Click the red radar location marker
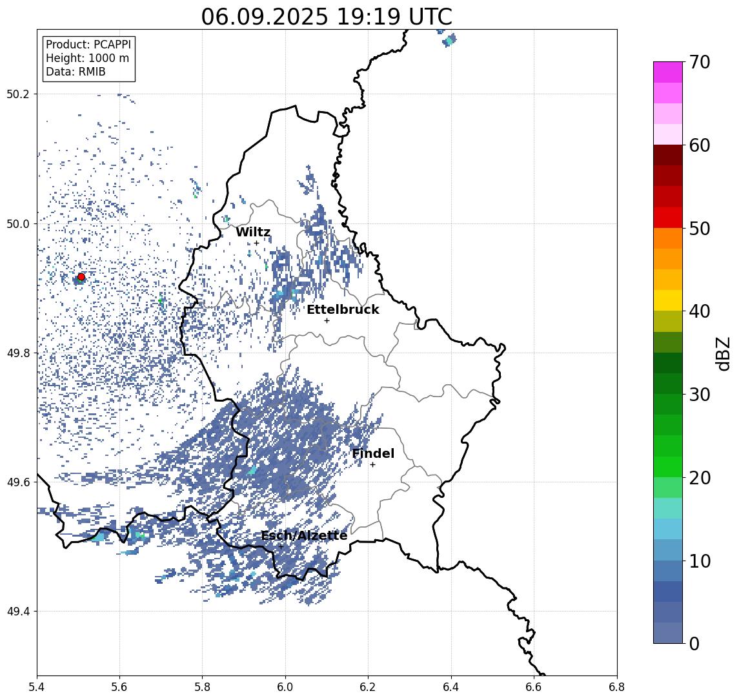The height and width of the screenshot is (700, 739). click(x=81, y=277)
